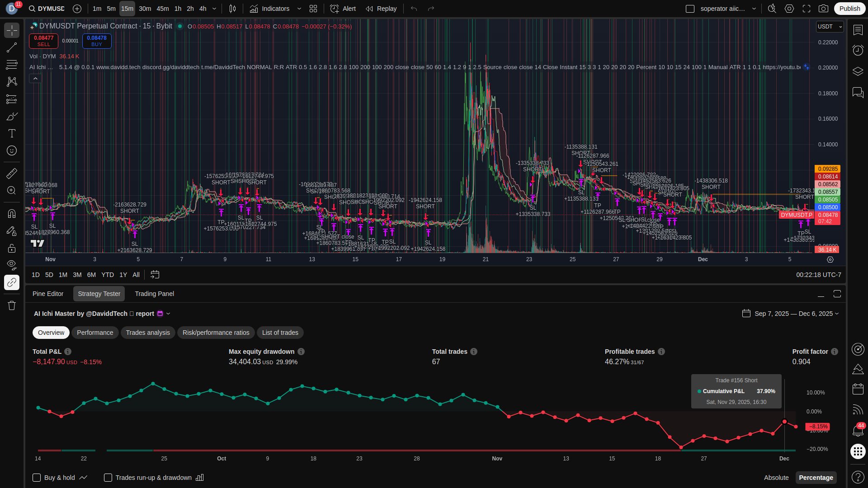868x488 pixels.
Task: Open the Alert creation button
Action: (x=343, y=9)
